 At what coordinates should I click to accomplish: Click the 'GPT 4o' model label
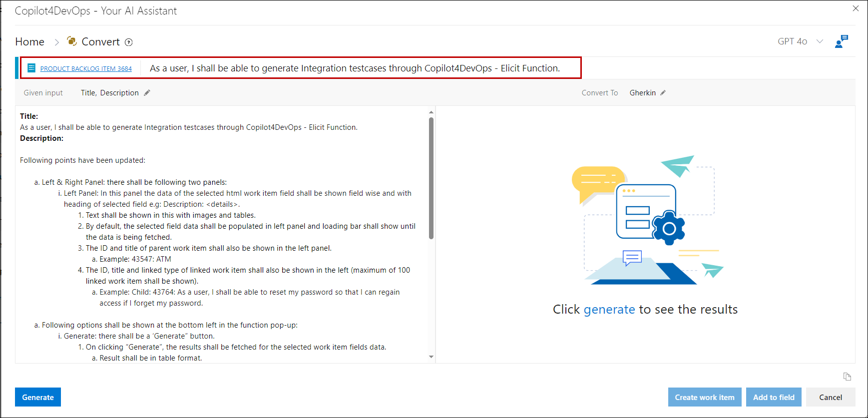click(x=792, y=41)
